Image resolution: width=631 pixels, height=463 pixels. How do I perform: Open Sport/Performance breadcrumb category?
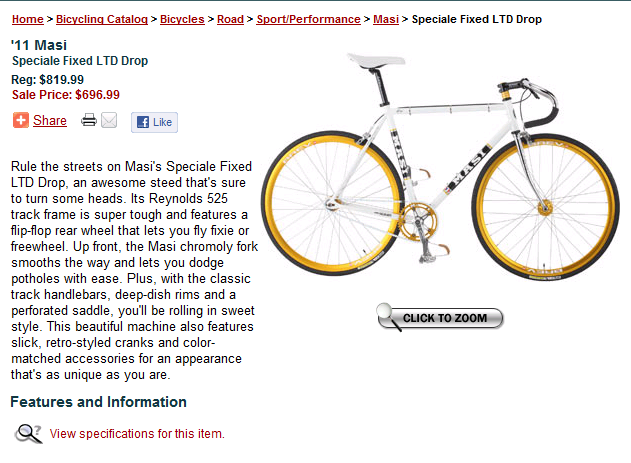[308, 19]
